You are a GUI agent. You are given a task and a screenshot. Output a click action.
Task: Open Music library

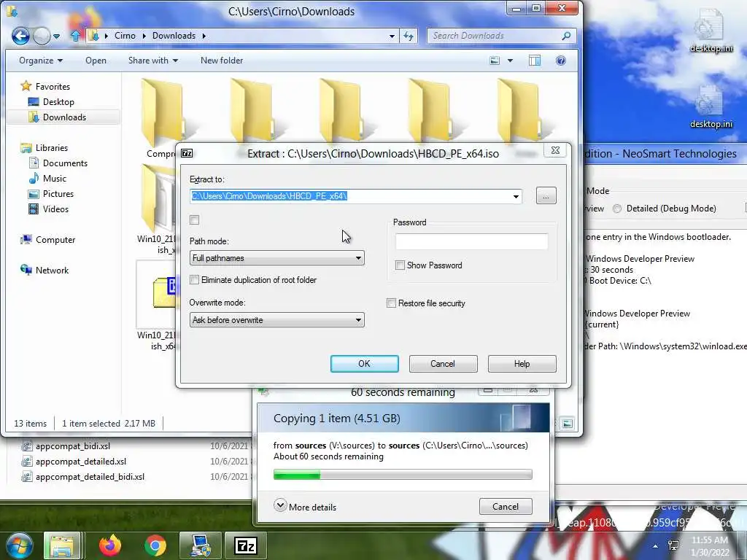[47, 179]
